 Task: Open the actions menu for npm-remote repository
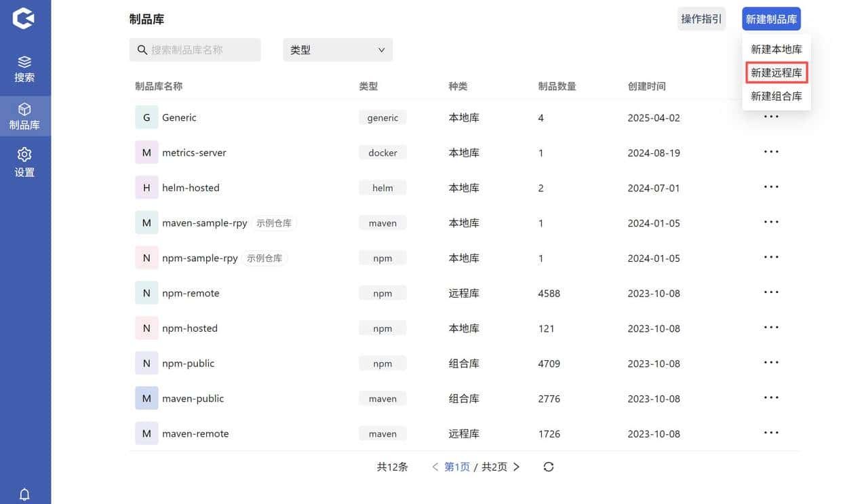(771, 293)
